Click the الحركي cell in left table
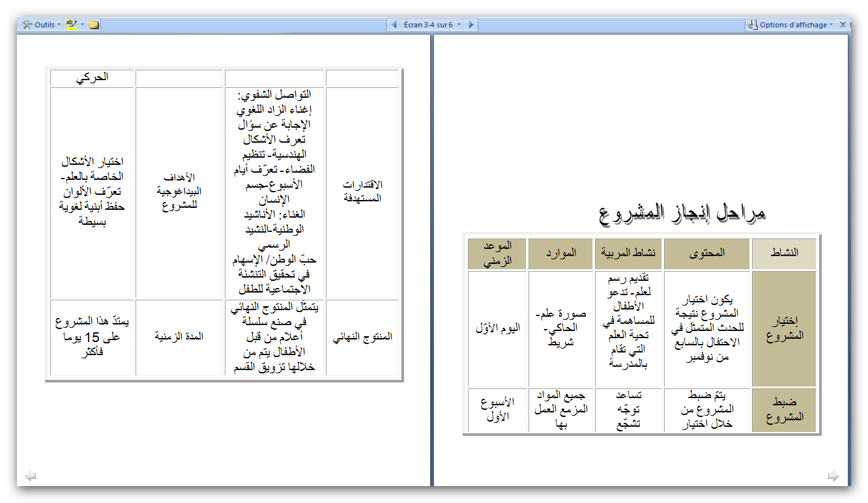 click(92, 78)
